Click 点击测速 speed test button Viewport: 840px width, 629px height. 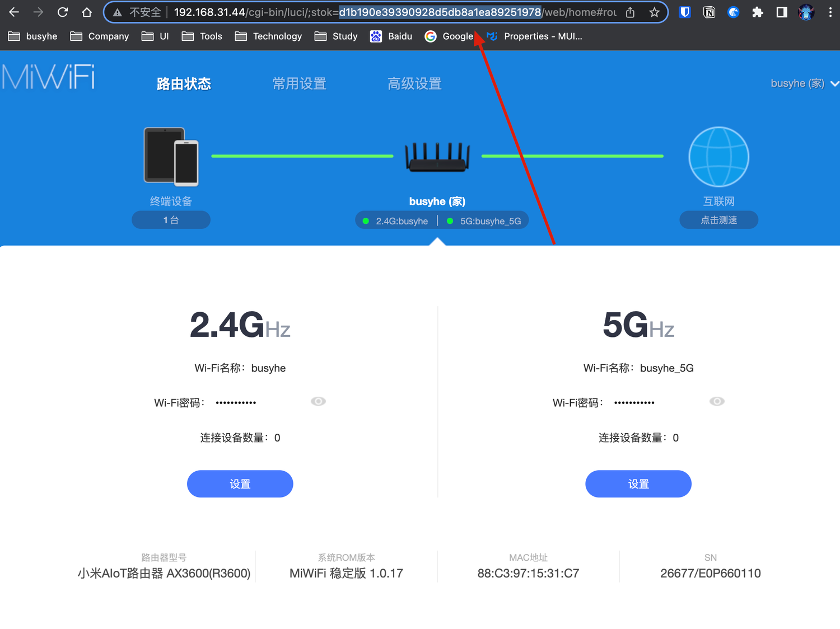718,220
